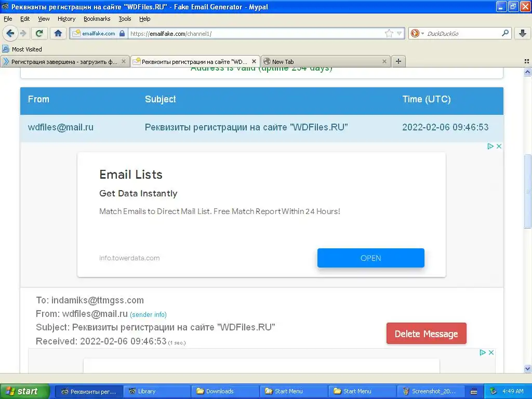Open second Start Menu taskbar folder
Screen dimensions: 532x399
(362, 391)
